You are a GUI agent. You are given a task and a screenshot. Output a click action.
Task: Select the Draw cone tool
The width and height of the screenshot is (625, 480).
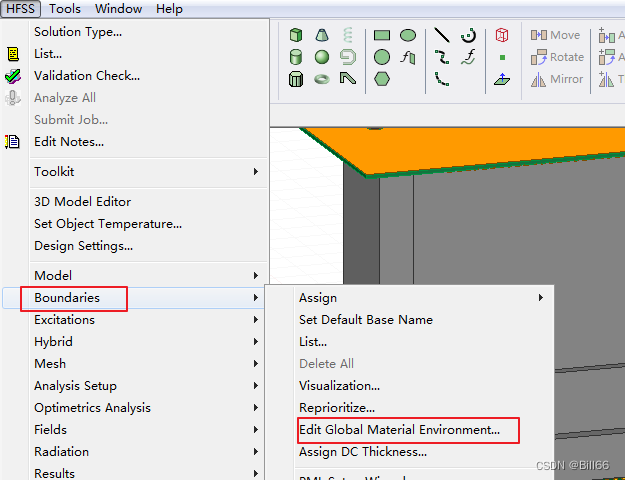(x=322, y=35)
